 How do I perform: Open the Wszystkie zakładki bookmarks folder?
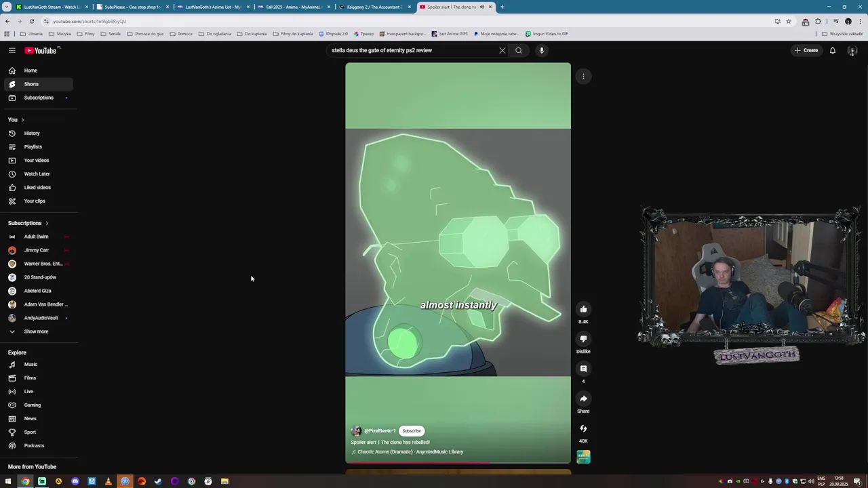click(x=843, y=33)
